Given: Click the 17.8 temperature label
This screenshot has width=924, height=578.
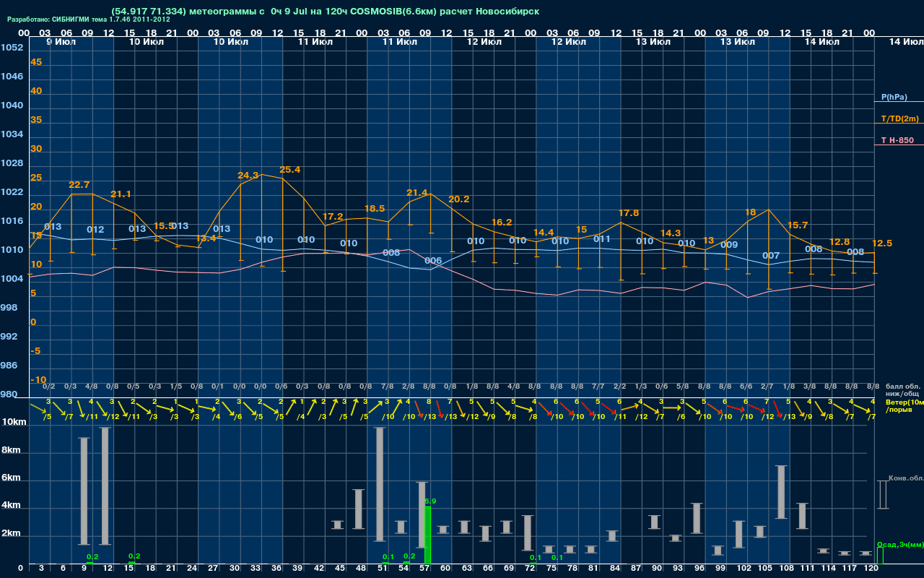Looking at the screenshot, I should [629, 214].
